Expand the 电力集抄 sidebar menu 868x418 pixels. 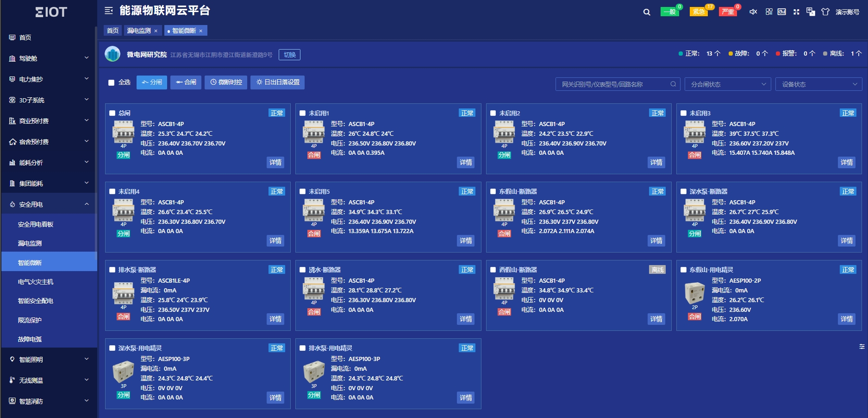(49, 79)
